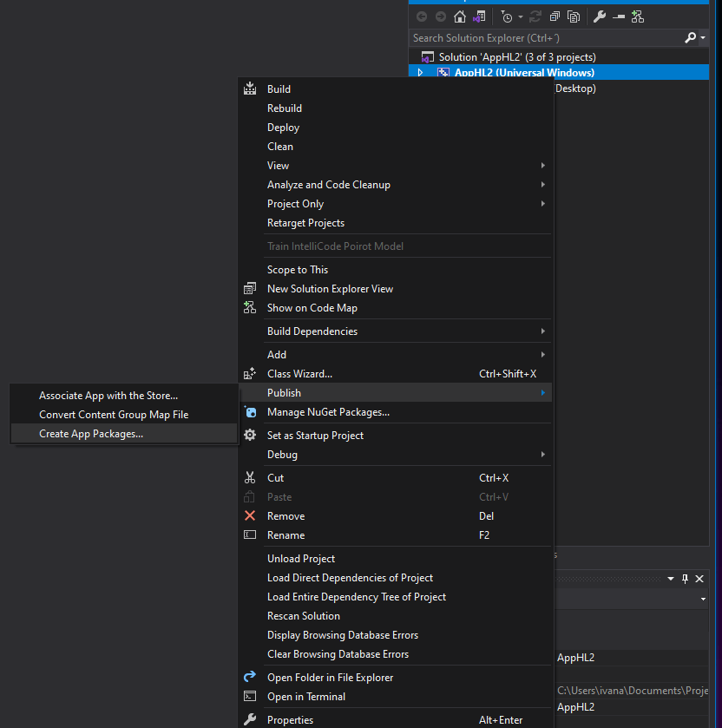
Task: Choose Associate App with the Store...
Action: [108, 396]
